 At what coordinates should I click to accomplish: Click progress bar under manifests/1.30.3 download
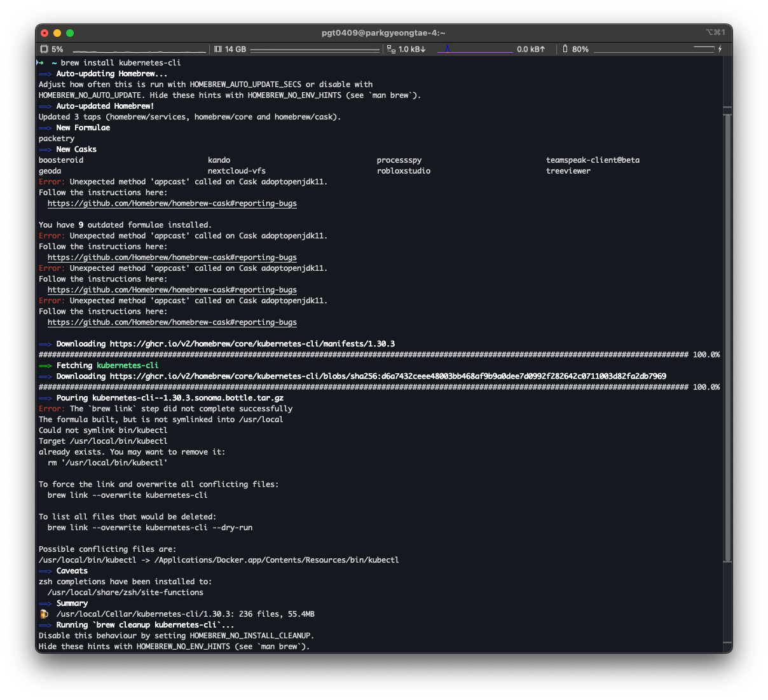click(x=379, y=355)
